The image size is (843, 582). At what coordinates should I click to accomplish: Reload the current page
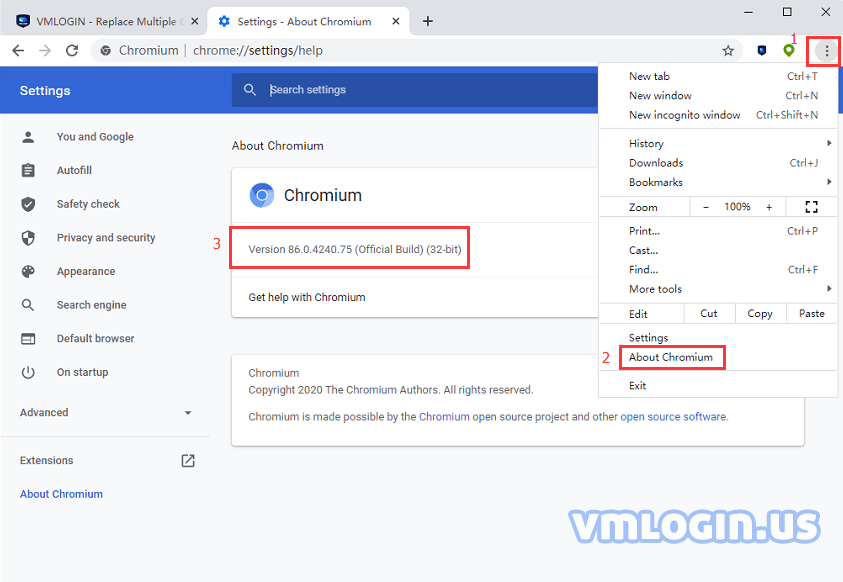(72, 51)
